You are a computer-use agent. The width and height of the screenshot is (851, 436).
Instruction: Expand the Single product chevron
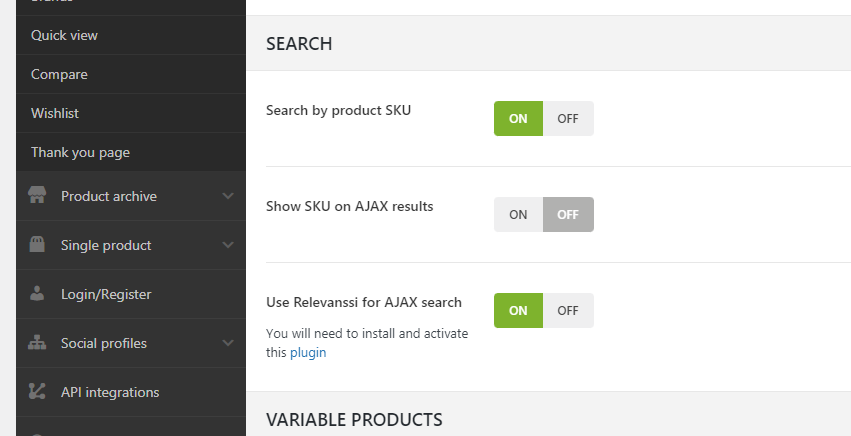pyautogui.click(x=228, y=245)
